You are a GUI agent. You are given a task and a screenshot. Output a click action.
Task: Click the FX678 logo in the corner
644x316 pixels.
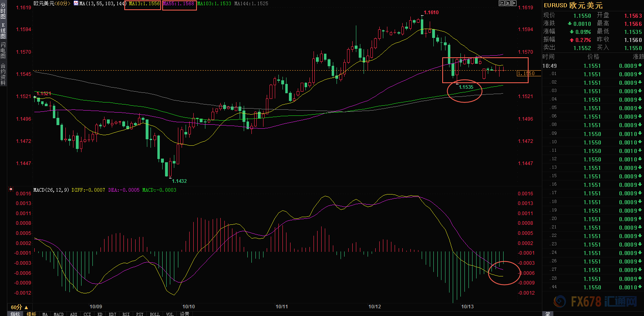[x=595, y=301]
